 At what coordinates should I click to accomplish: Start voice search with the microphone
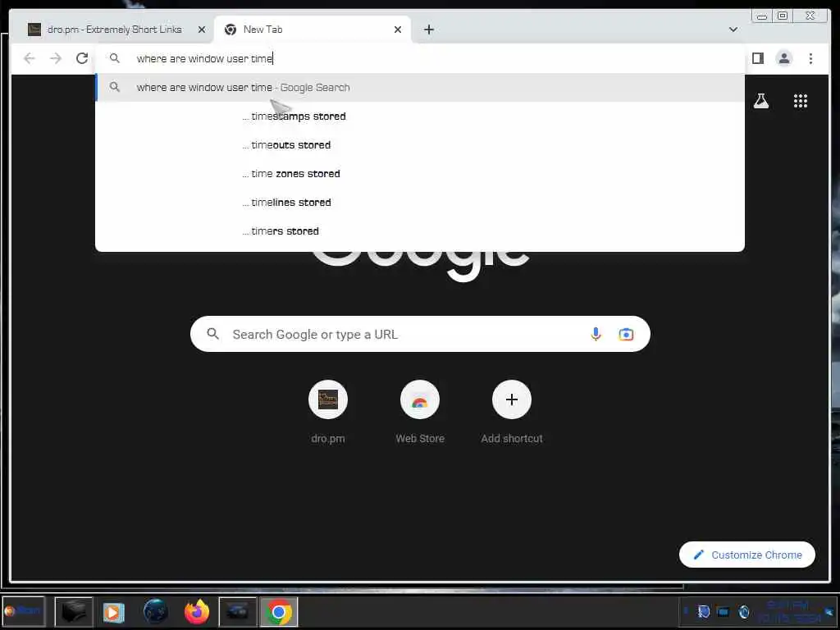(596, 335)
